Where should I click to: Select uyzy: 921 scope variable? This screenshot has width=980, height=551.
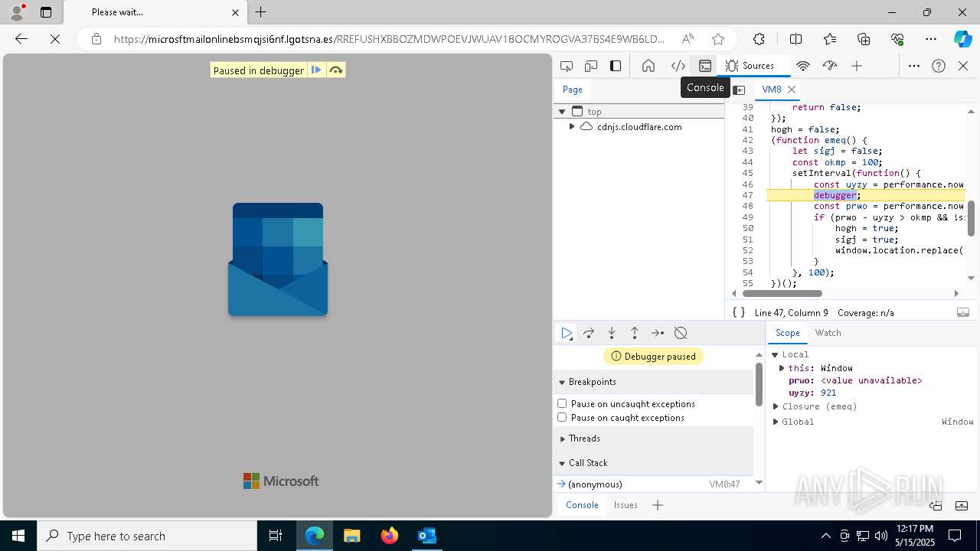click(812, 393)
